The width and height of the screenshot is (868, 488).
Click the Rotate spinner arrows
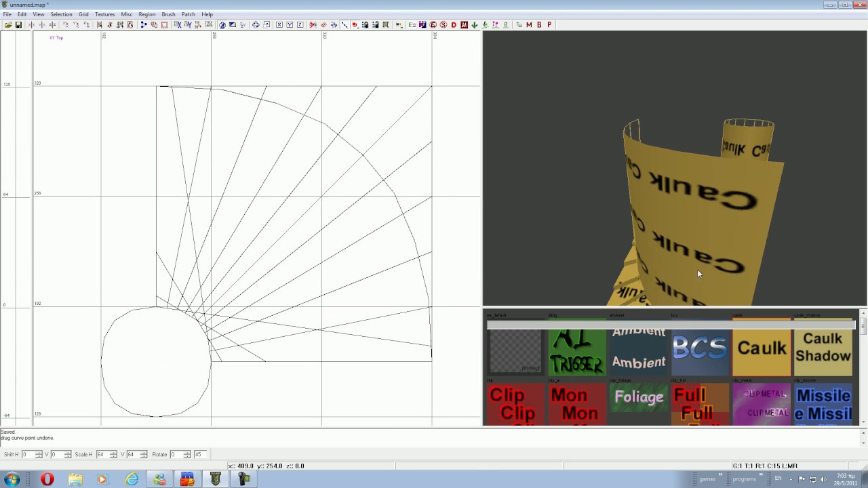(x=187, y=454)
